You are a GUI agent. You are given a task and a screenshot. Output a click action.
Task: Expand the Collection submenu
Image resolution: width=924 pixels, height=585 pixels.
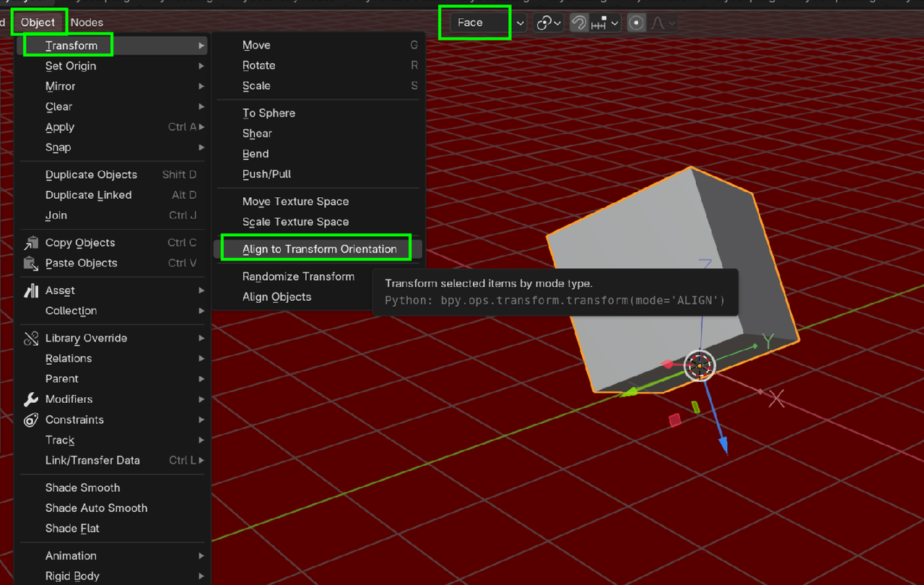113,311
